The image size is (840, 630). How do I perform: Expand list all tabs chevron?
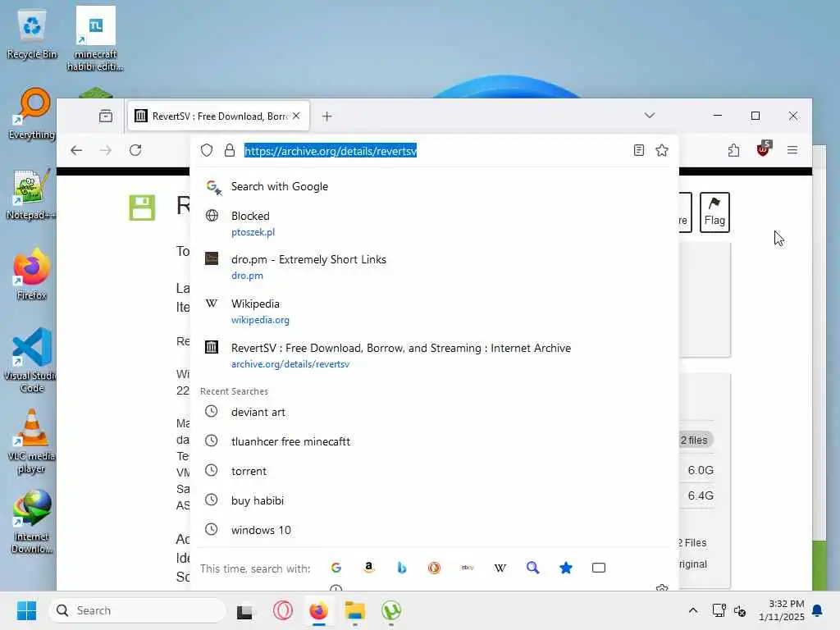650,116
